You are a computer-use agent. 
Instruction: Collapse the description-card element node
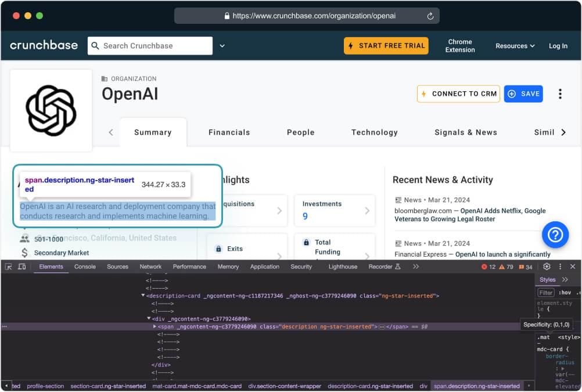143,296
